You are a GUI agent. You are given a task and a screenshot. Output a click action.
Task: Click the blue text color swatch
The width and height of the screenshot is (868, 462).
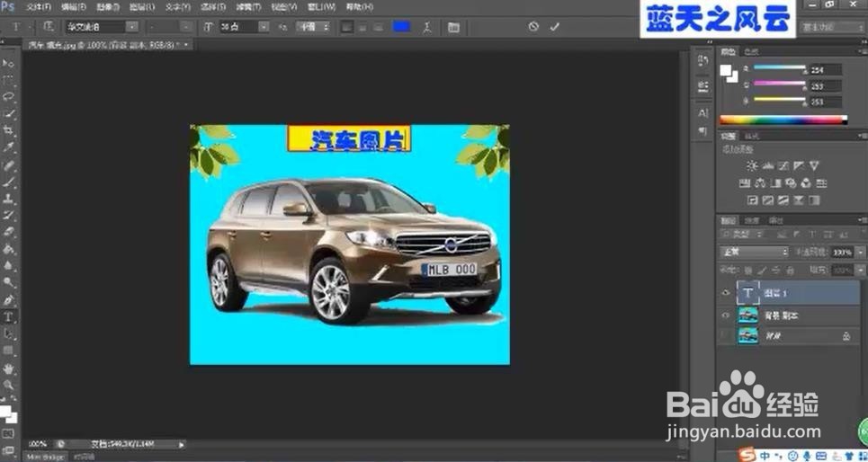[401, 27]
